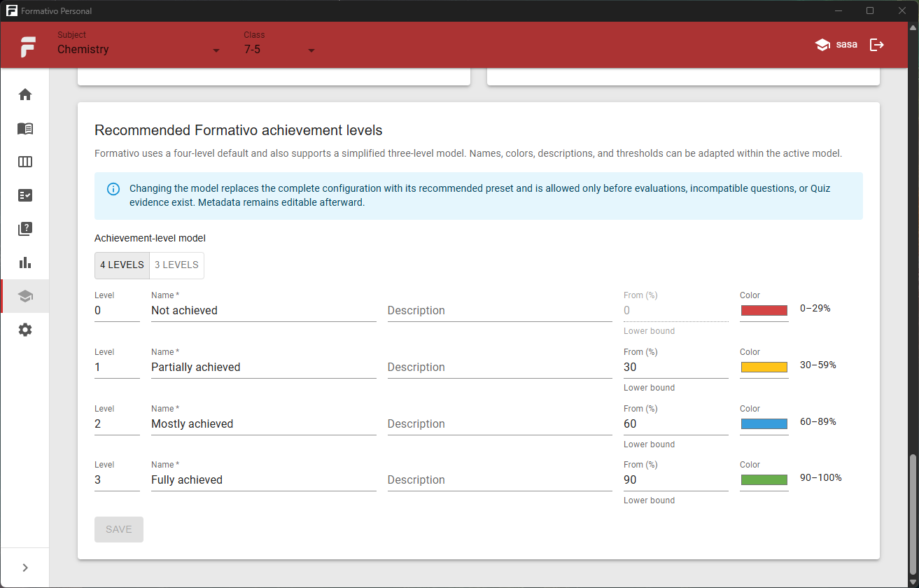
Task: Maximize the Formativo Personal window
Action: click(x=870, y=10)
